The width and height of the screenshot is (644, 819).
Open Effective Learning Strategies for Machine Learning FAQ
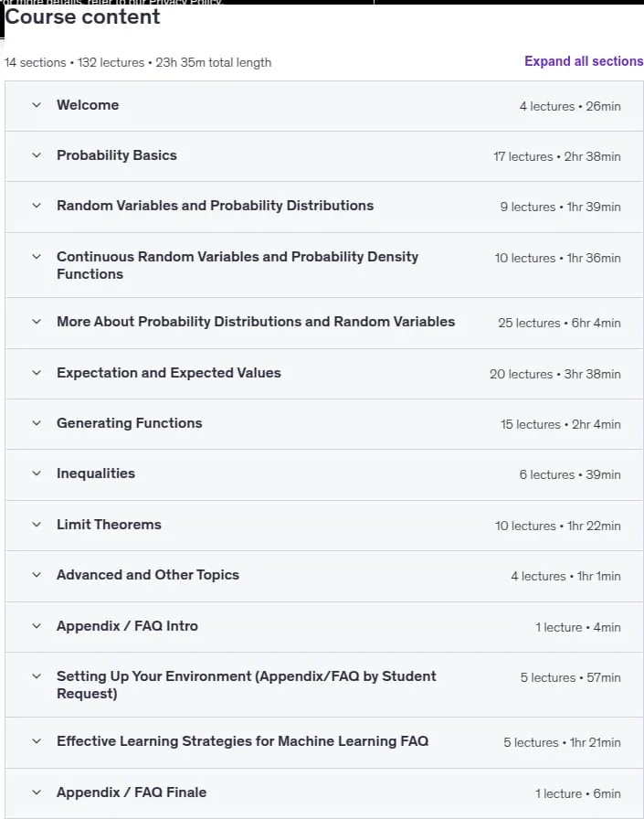pyautogui.click(x=243, y=741)
